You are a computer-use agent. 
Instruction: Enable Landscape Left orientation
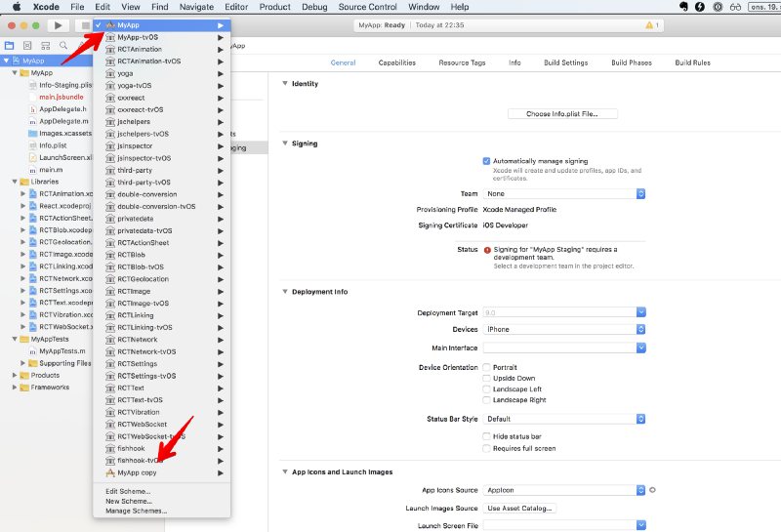(486, 389)
